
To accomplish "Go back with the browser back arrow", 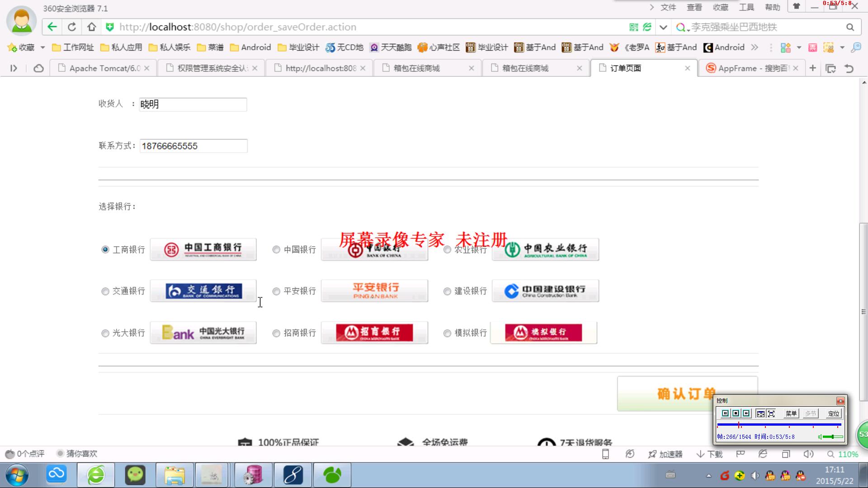I will (52, 27).
